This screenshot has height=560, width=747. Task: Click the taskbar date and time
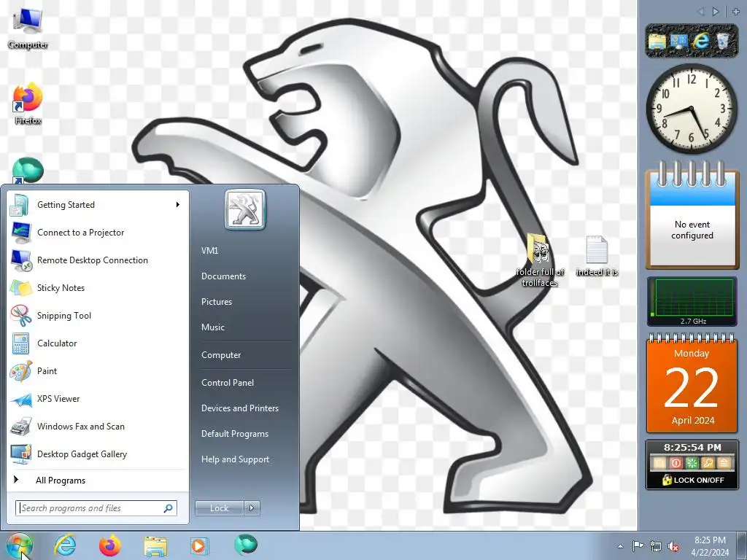tap(710, 546)
